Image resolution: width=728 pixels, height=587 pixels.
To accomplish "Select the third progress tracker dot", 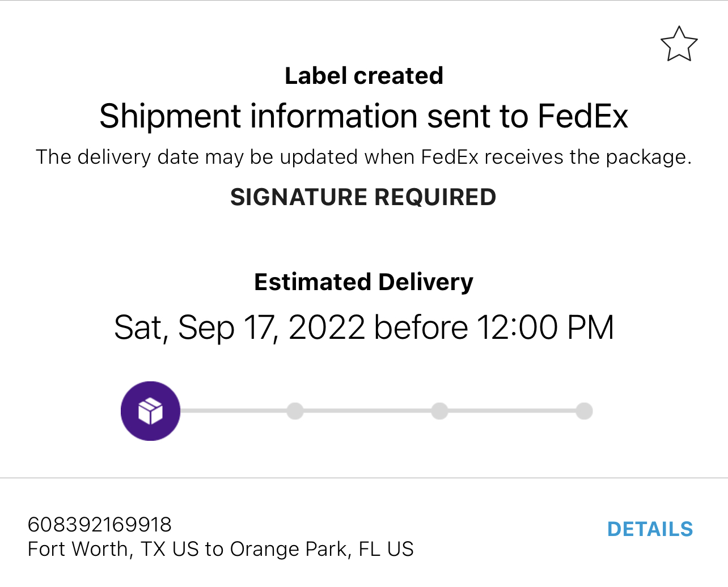I will tap(439, 411).
